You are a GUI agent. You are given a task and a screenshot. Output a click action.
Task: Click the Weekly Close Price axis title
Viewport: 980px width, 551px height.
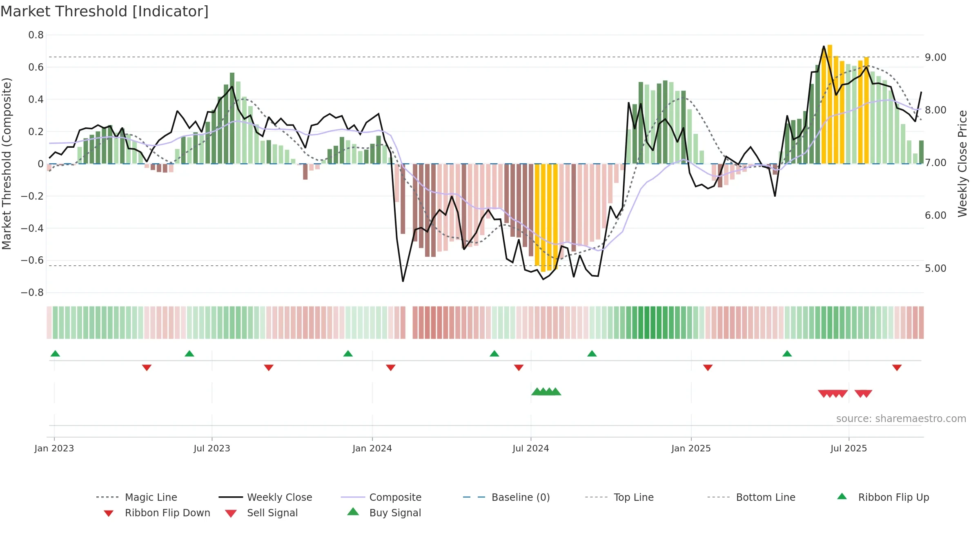click(962, 163)
